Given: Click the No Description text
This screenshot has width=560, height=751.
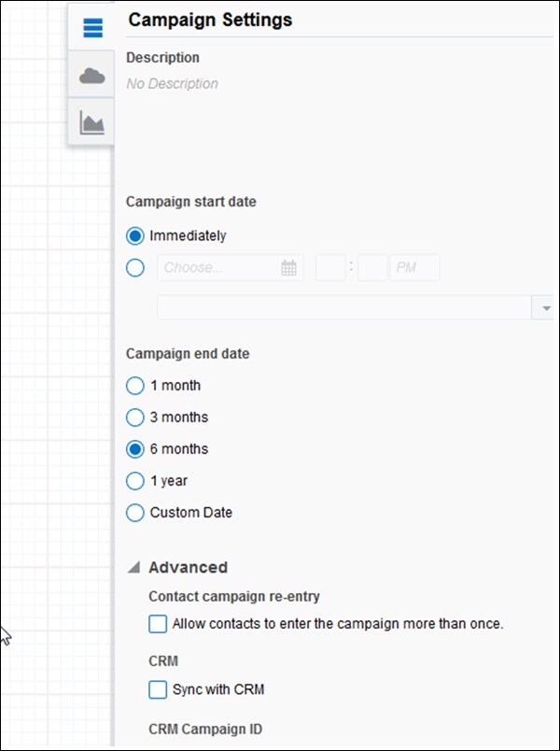Looking at the screenshot, I should point(172,83).
